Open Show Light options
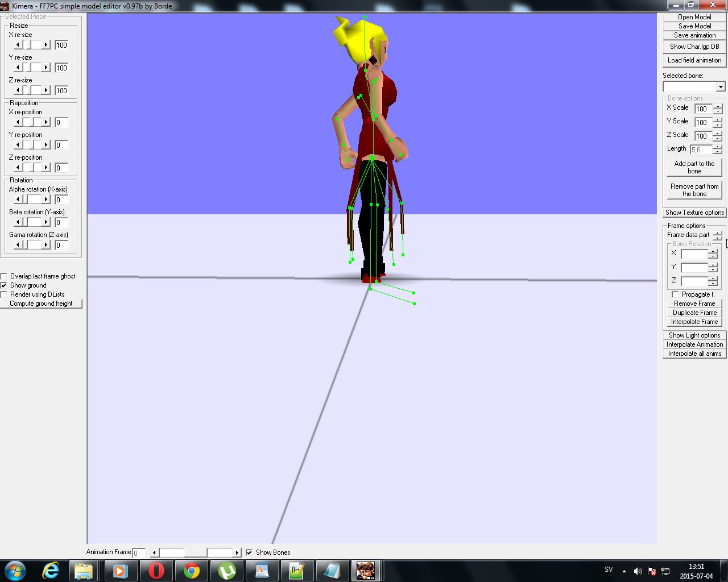The width and height of the screenshot is (728, 582). 694,335
